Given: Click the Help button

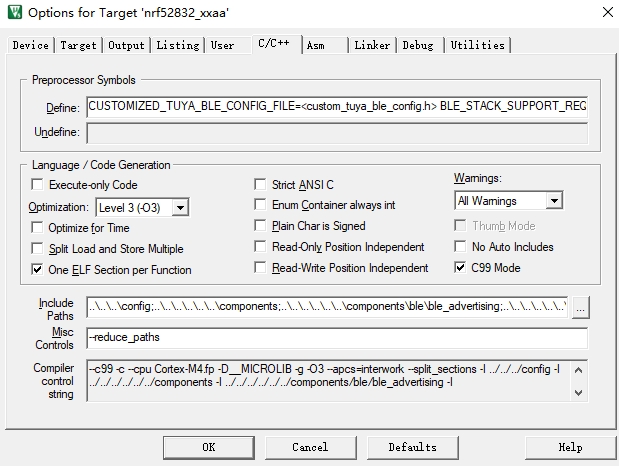Looking at the screenshot, I should pos(570,447).
